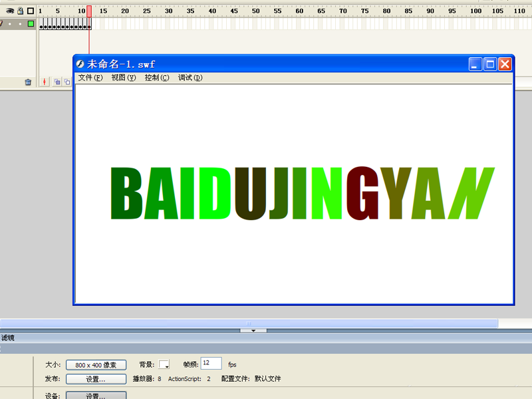This screenshot has height=399, width=532.
Task: Click frame number 50 on the timeline ruler
Action: pos(255,11)
